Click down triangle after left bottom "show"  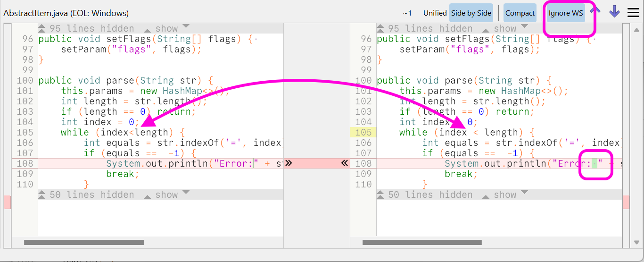coord(186,193)
